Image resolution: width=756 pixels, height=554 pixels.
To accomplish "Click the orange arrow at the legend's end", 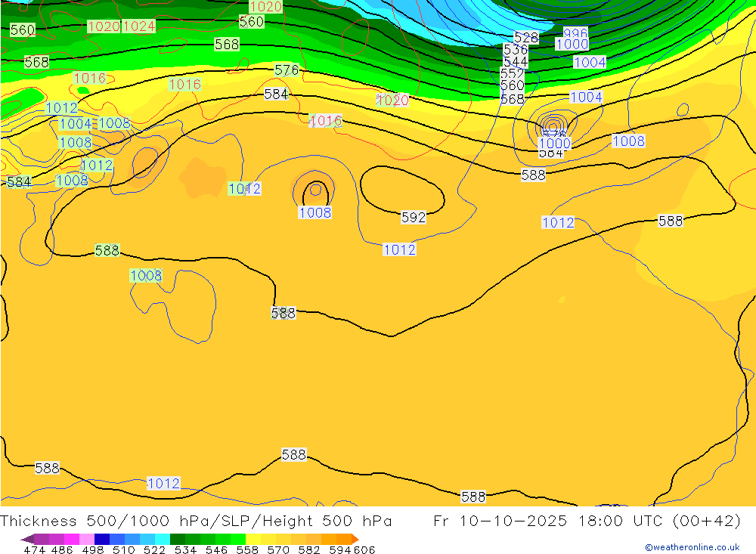I will (355, 539).
